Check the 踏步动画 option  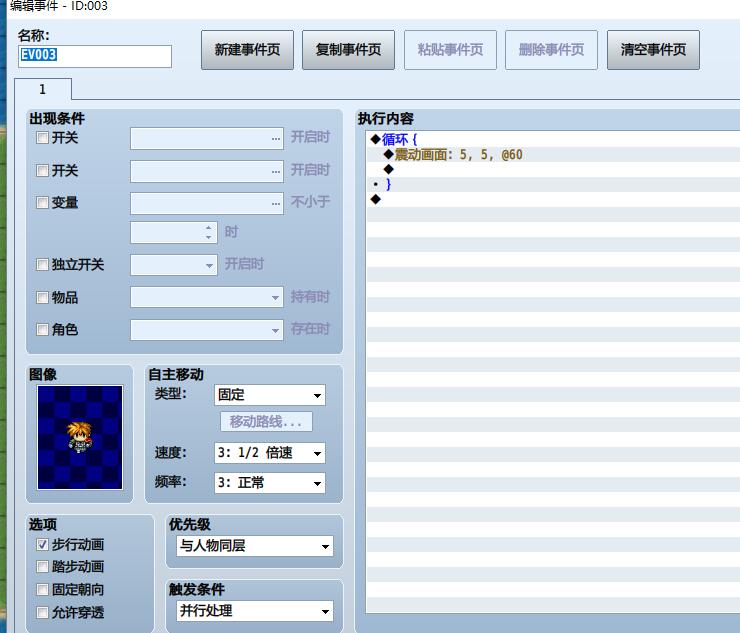(x=42, y=566)
